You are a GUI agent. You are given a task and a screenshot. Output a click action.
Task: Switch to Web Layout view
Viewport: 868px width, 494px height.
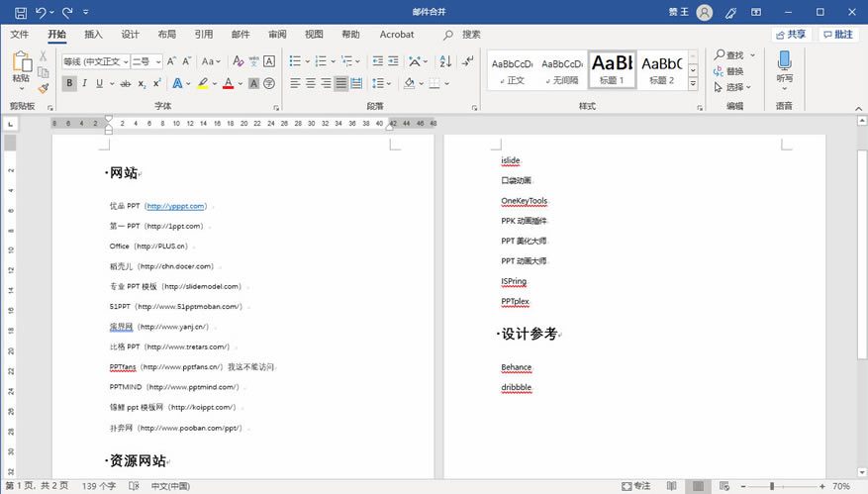coord(724,486)
